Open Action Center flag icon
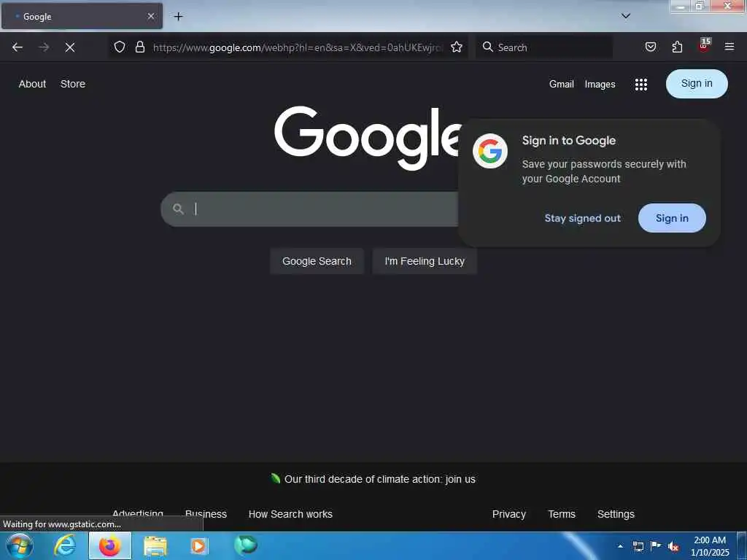 [656, 546]
